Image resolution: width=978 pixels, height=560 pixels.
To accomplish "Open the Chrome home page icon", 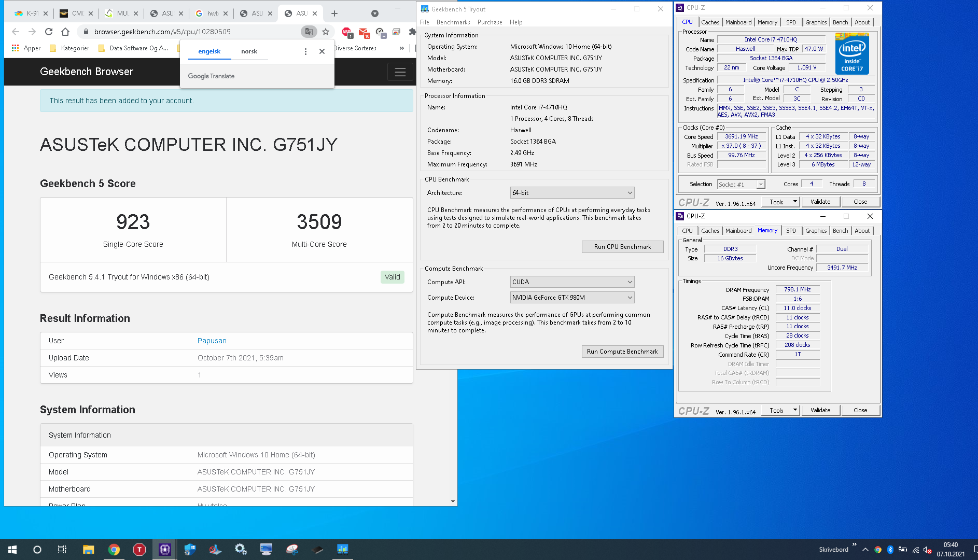I will click(65, 32).
